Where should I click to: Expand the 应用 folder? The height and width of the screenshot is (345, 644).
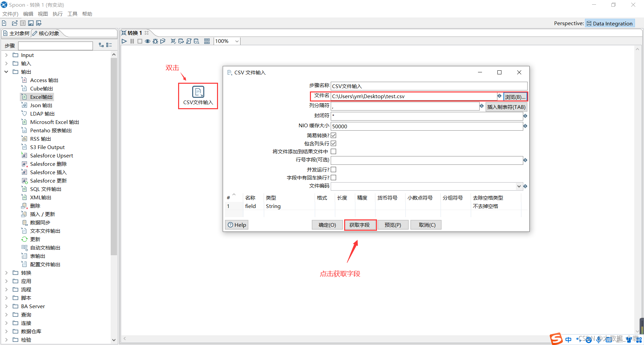pyautogui.click(x=6, y=281)
